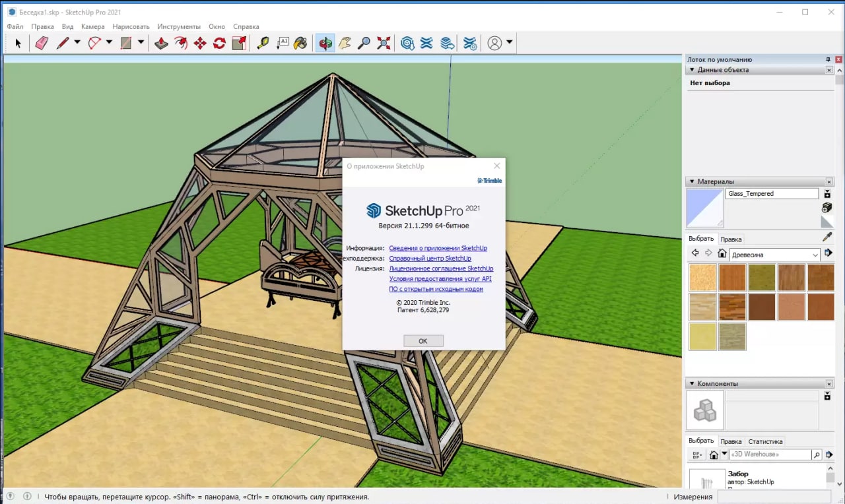Switch to Статистика tab in Components
The height and width of the screenshot is (504, 845).
pos(765,441)
